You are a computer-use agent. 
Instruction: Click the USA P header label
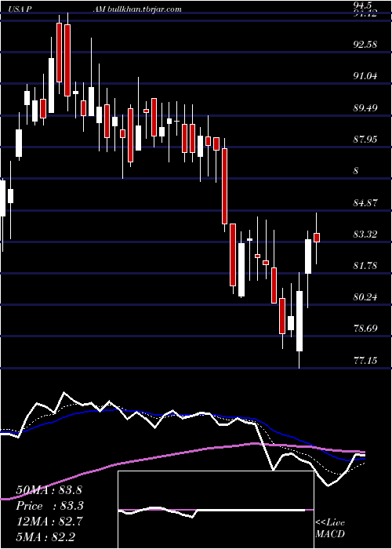pyautogui.click(x=18, y=9)
